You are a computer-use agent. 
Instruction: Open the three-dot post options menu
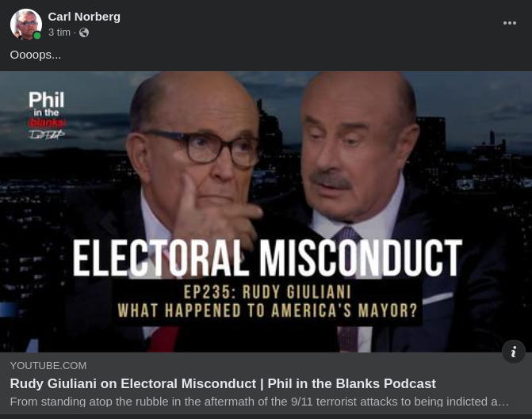[x=510, y=23]
